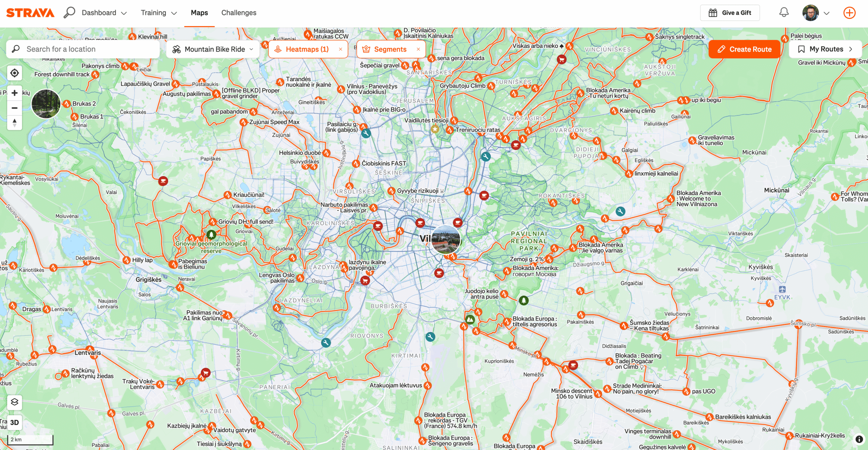
Task: Open the Challenges tab
Action: coord(239,13)
